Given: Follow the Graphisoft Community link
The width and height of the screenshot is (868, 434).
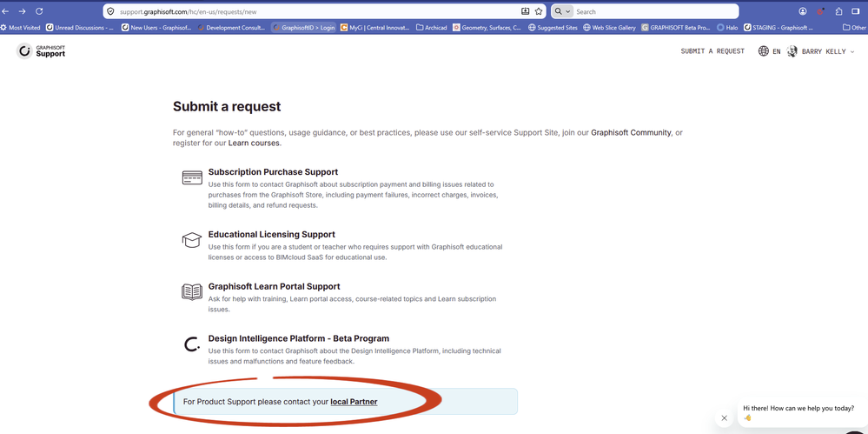Looking at the screenshot, I should coord(631,133).
